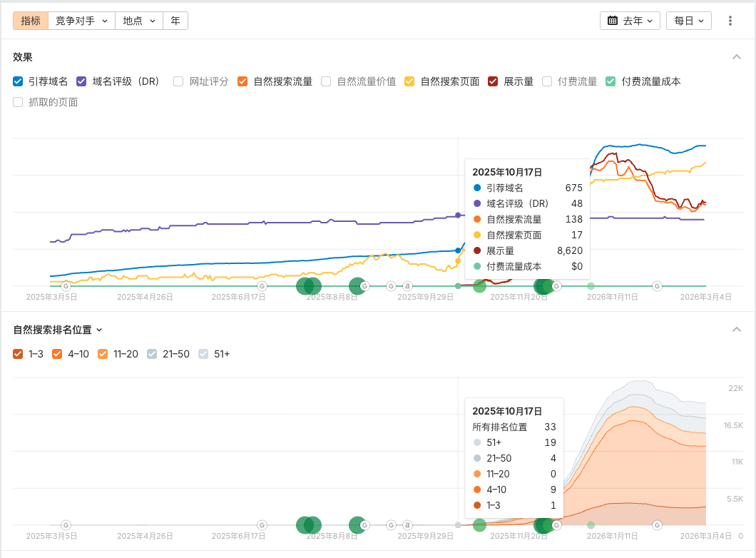Click the "a" Ahrefs marker near 2025年9月29日
This screenshot has height=558, width=756.
pyautogui.click(x=407, y=285)
